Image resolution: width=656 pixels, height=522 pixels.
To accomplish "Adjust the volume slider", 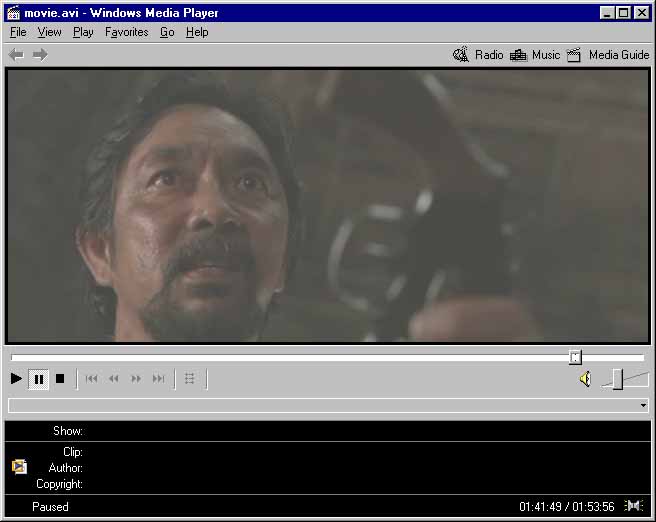I will click(x=618, y=379).
